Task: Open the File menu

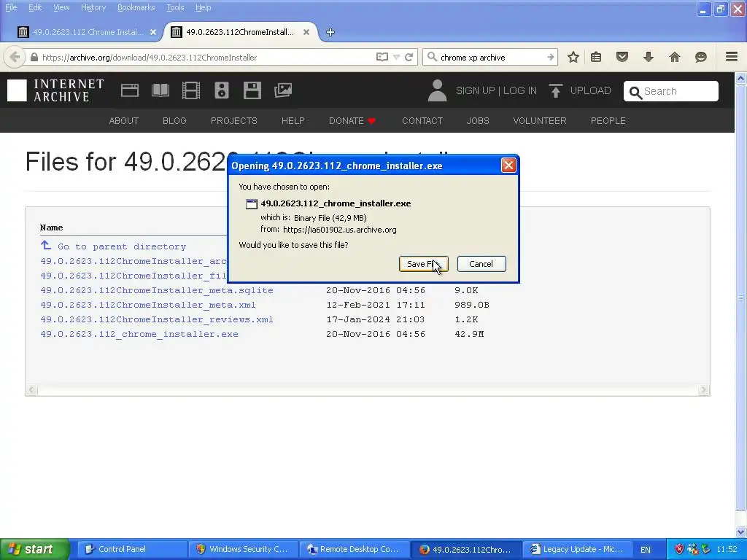Action: click(11, 7)
